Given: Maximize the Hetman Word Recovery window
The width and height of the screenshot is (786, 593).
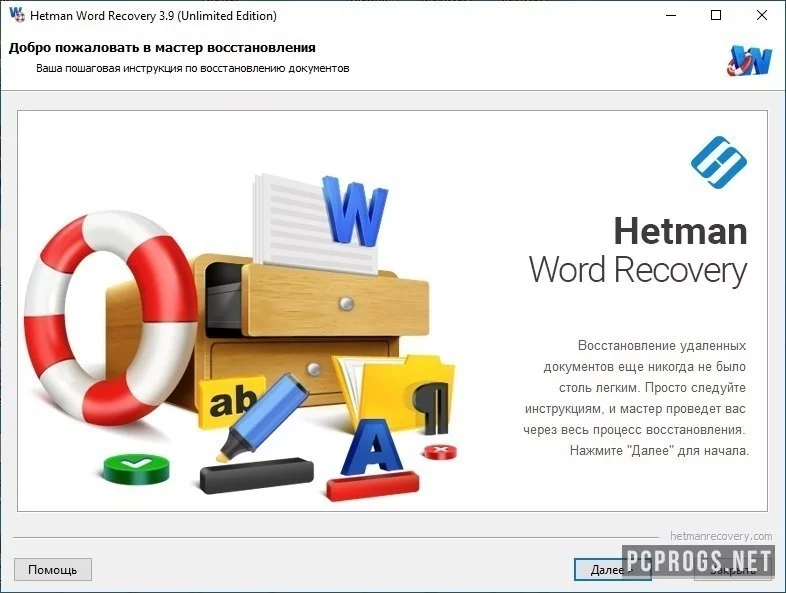Looking at the screenshot, I should [716, 16].
